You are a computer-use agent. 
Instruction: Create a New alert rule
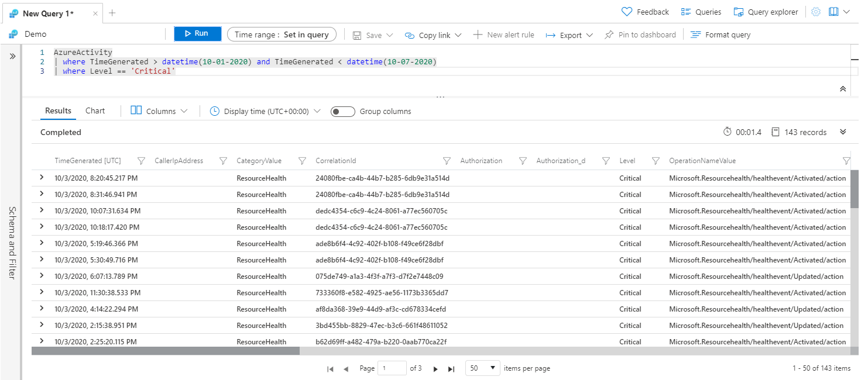(503, 35)
